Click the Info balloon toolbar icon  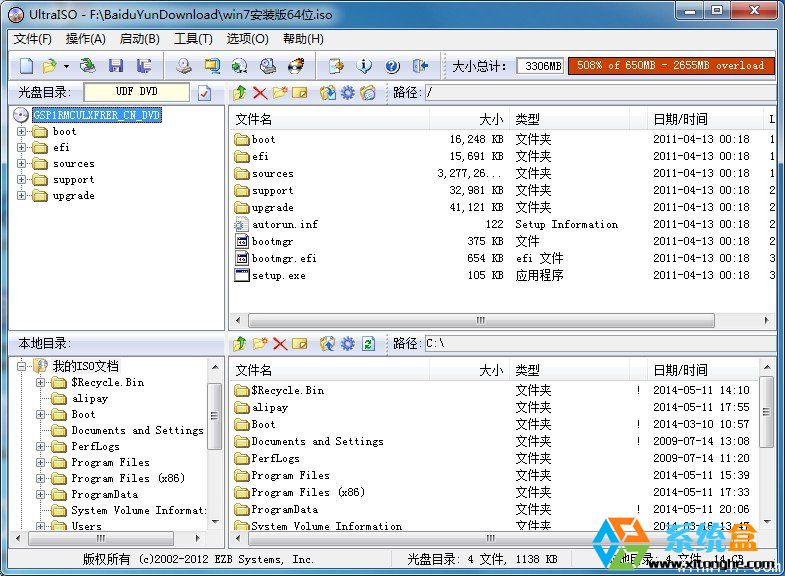click(364, 66)
